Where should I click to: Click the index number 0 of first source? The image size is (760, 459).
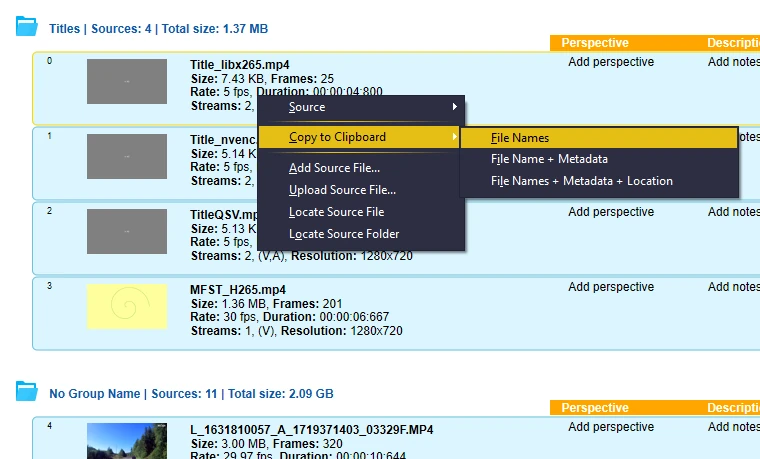click(49, 61)
